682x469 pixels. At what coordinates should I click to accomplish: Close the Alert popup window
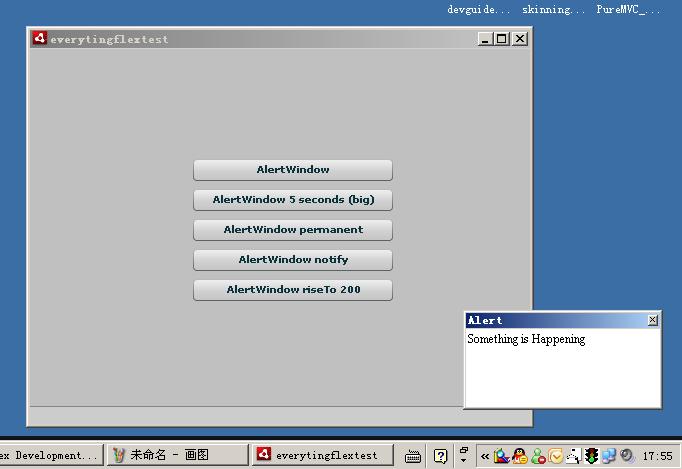point(652,320)
